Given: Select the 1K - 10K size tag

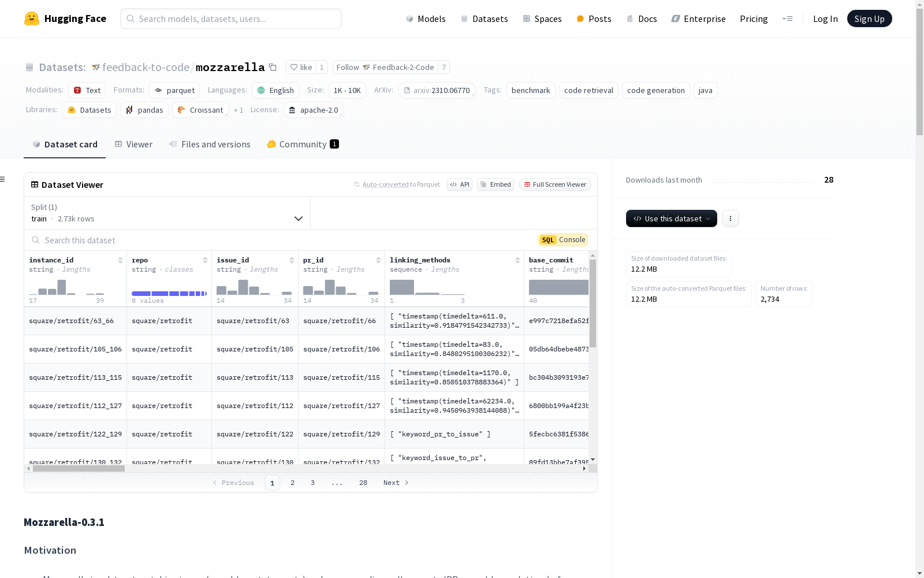Looking at the screenshot, I should [x=347, y=90].
